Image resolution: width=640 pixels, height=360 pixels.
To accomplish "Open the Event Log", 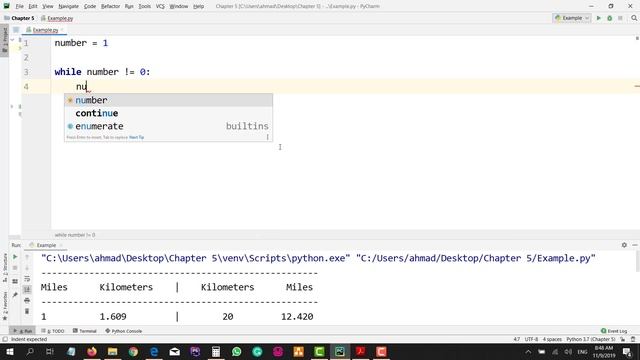I will [614, 331].
